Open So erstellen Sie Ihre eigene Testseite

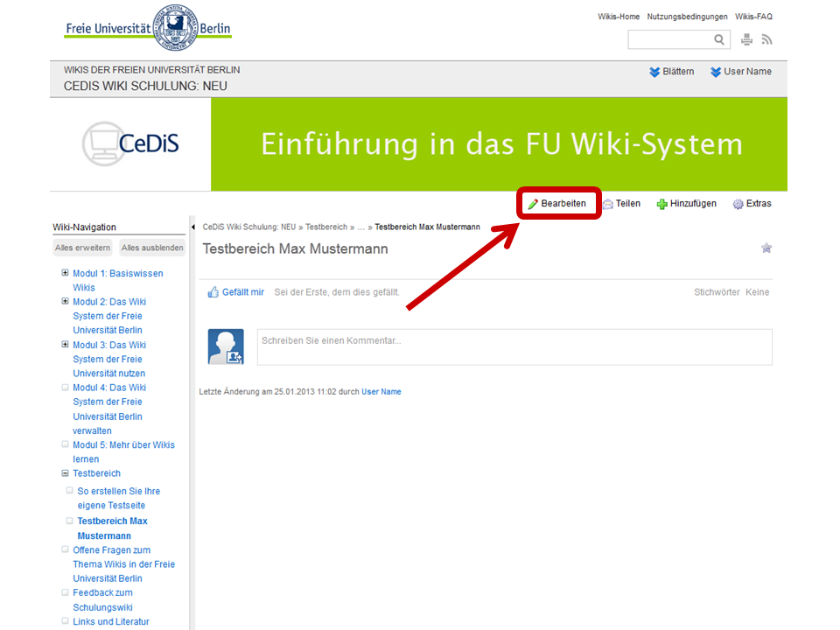click(118, 498)
